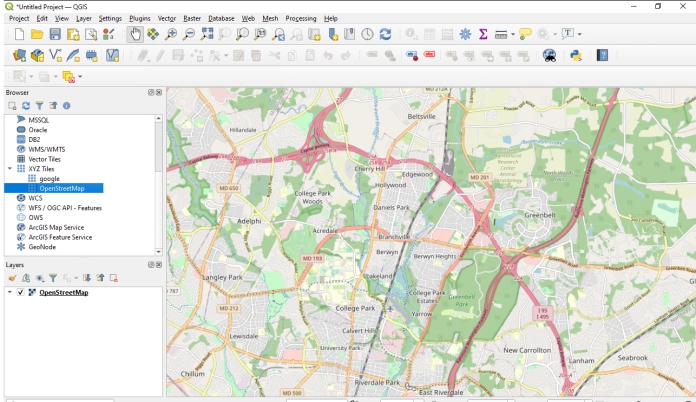Open the Text Annotation dropdown arrow
Image resolution: width=696 pixels, height=402 pixels.
[x=579, y=34]
